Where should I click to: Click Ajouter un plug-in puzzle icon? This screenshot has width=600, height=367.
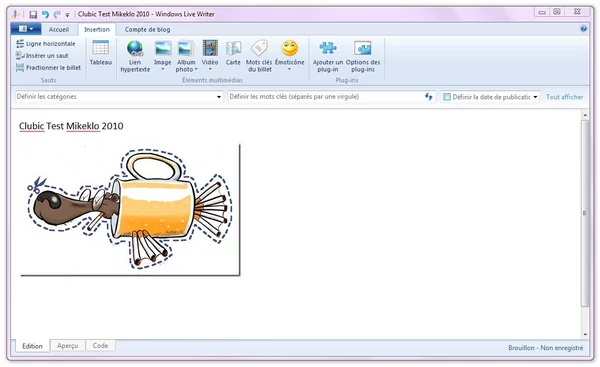[328, 49]
